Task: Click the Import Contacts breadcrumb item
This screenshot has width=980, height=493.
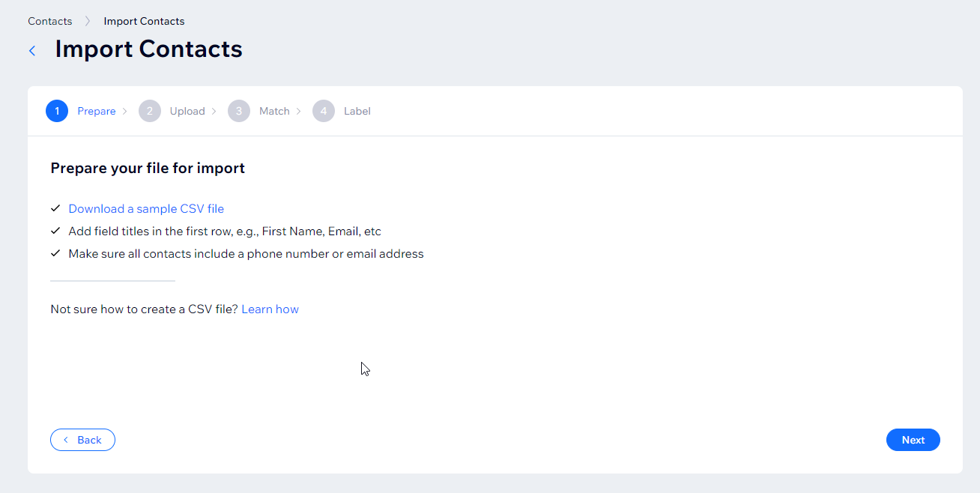Action: [144, 21]
